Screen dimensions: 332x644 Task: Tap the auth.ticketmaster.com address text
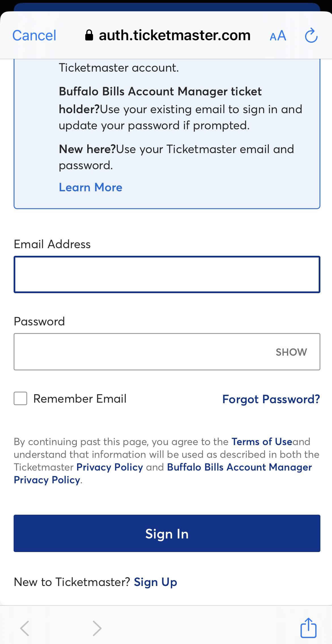[174, 36]
